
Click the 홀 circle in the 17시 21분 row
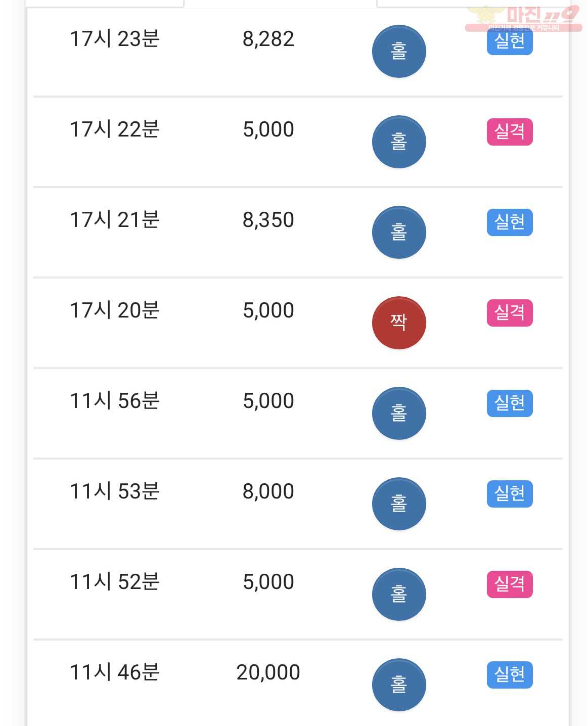tap(399, 232)
